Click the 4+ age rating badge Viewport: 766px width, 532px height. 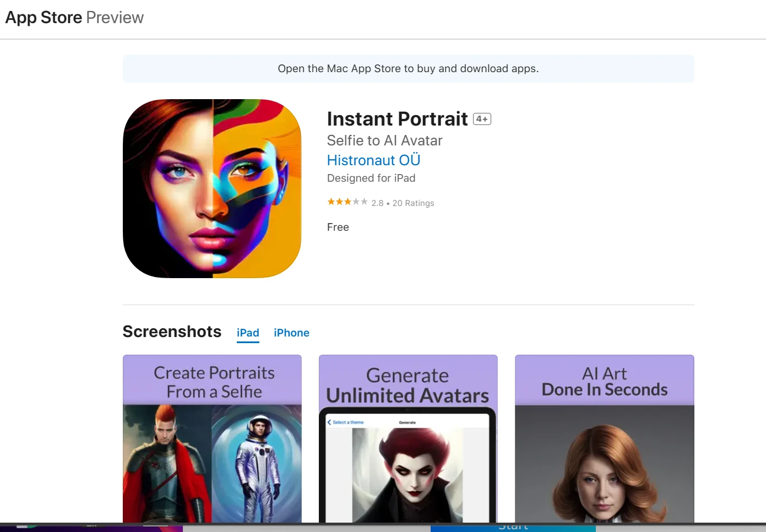482,119
